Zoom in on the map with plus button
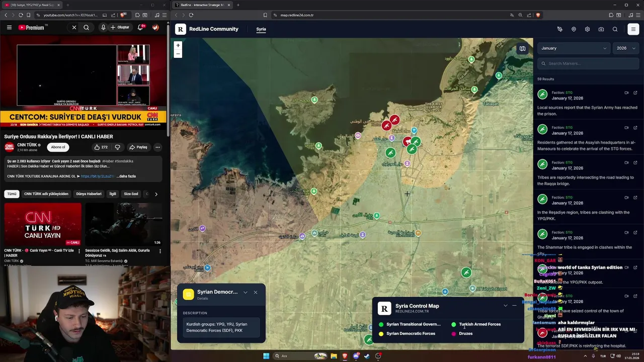Screen dimensions: 644x362 (x=178, y=45)
